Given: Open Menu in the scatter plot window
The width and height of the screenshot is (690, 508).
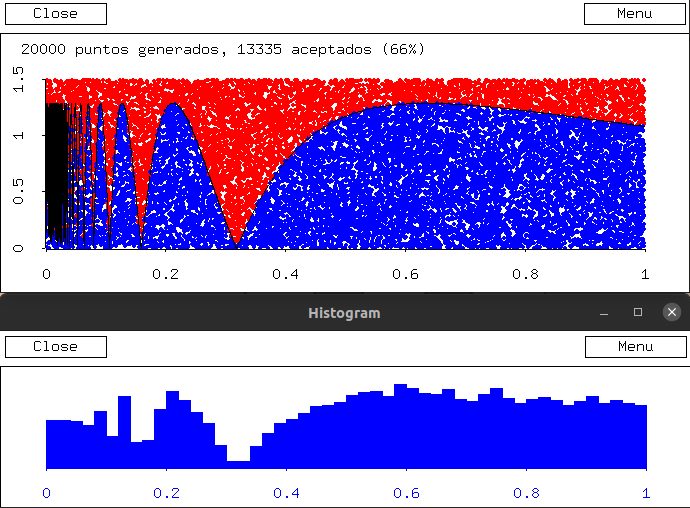Looking at the screenshot, I should [x=634, y=14].
